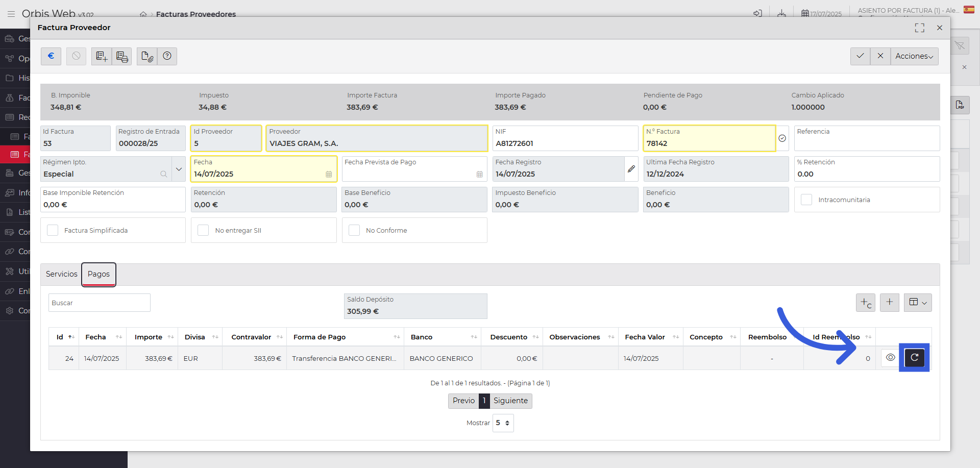The image size is (980, 468).
Task: Open calendar picker for Fecha Prevista de Pago
Action: point(479,175)
